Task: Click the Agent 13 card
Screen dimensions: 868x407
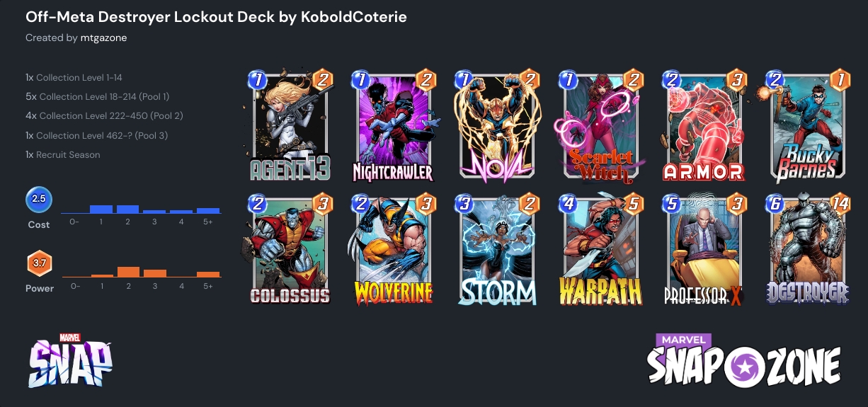Action: click(290, 125)
